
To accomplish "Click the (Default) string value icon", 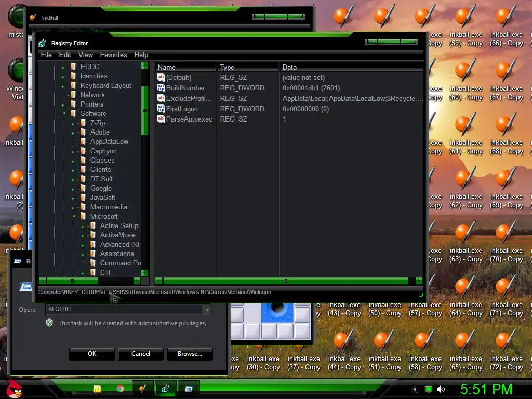I will 161,77.
